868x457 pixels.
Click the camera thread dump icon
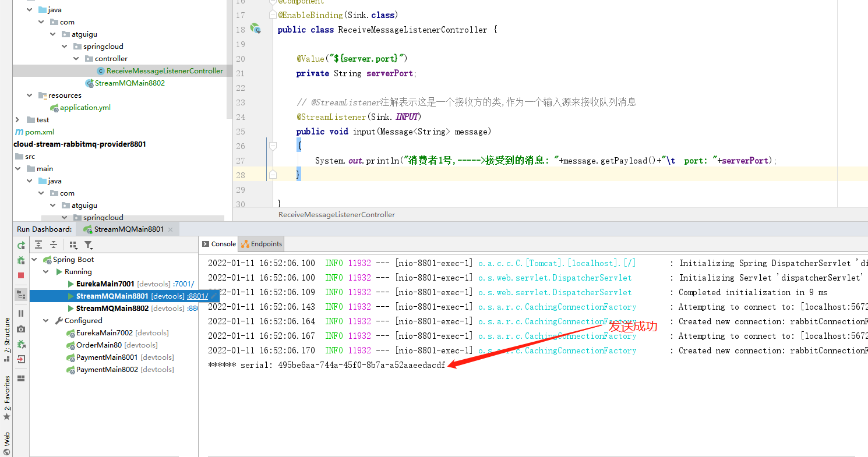[x=21, y=329]
